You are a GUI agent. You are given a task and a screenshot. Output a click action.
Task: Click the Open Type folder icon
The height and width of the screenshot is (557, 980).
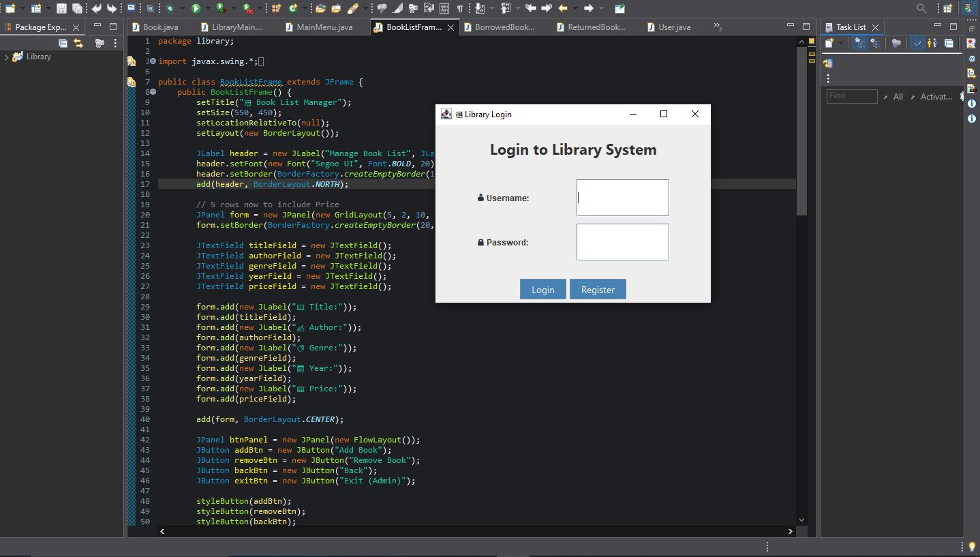pos(320,8)
